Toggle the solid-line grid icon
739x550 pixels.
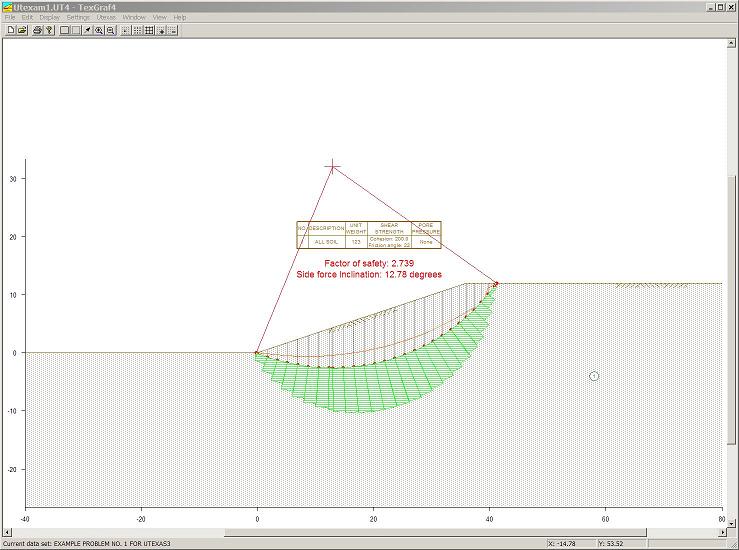(x=149, y=30)
